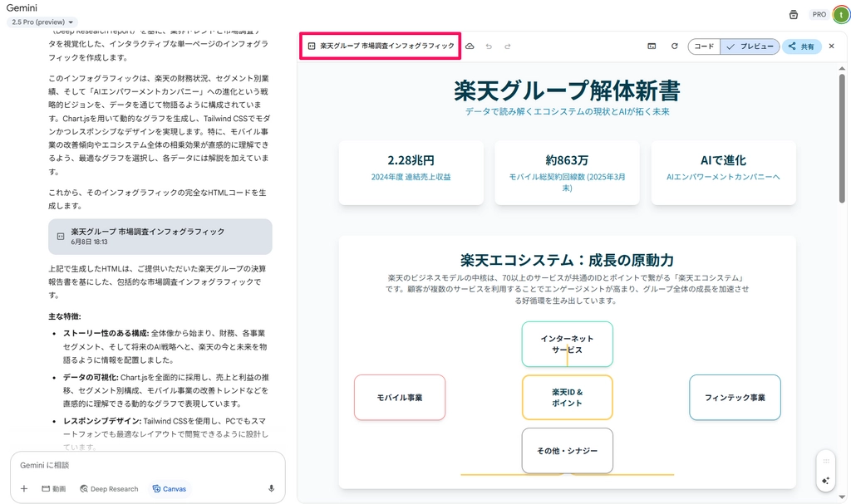The image size is (851, 504).
Task: Select the 楽天ID & ポイント node
Action: (567, 398)
